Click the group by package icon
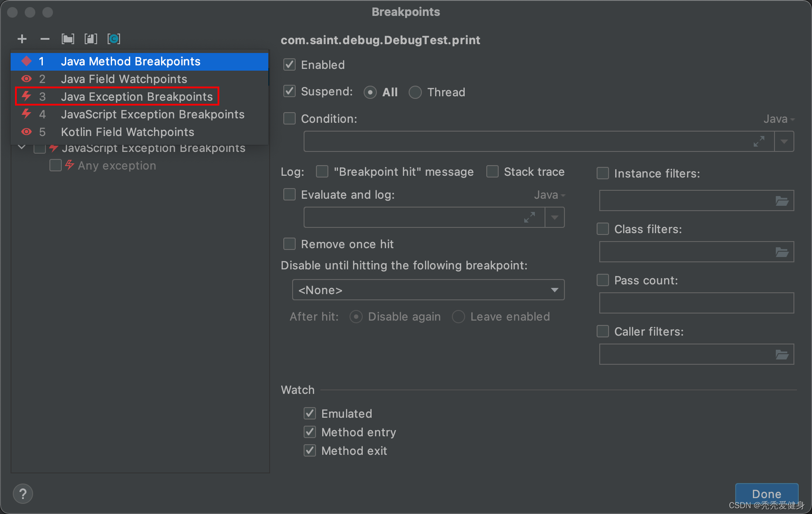 [x=68, y=39]
